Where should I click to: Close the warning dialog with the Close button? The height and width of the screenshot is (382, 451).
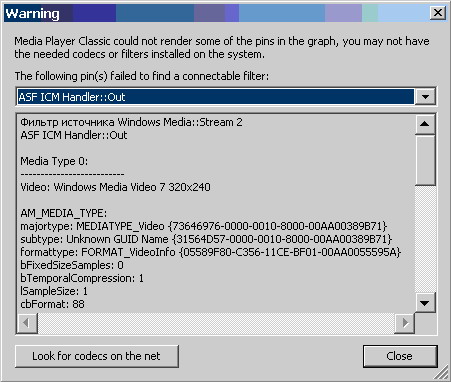400,356
